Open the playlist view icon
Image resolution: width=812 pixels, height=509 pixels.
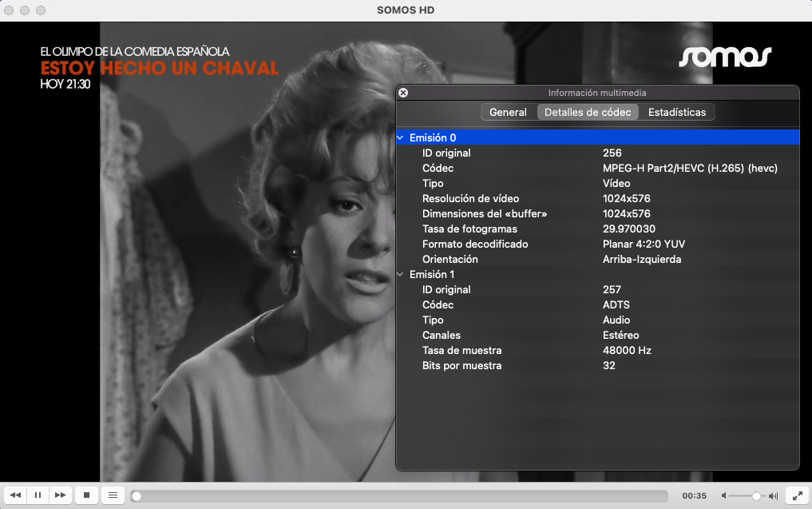[113, 495]
